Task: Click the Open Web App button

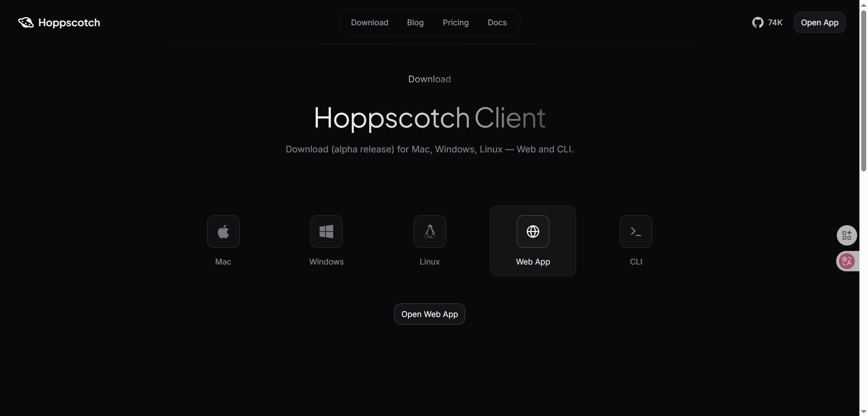Action: 429,314
